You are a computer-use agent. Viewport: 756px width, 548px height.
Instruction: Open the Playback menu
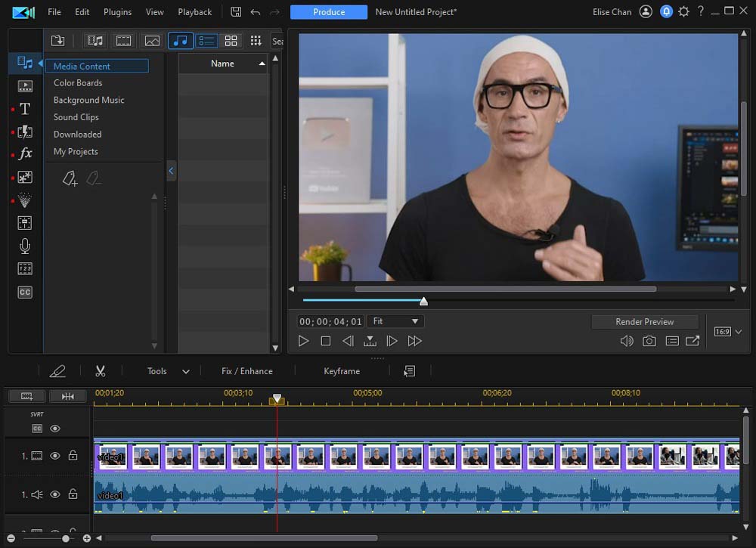(194, 12)
